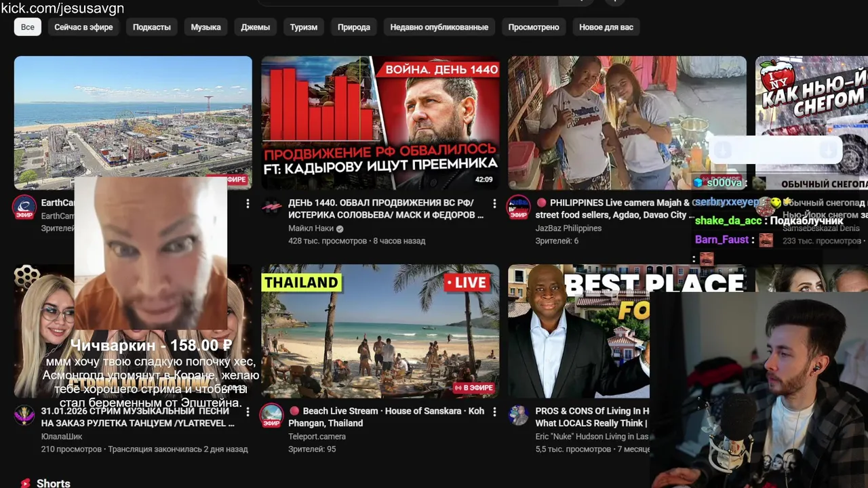868x488 pixels.
Task: Click the Shorts section icon
Action: [x=25, y=483]
